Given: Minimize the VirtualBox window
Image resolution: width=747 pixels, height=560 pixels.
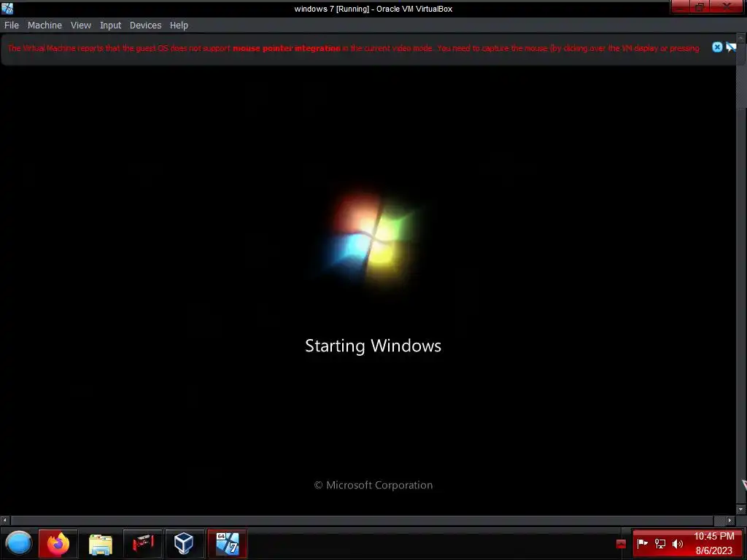Looking at the screenshot, I should click(681, 7).
